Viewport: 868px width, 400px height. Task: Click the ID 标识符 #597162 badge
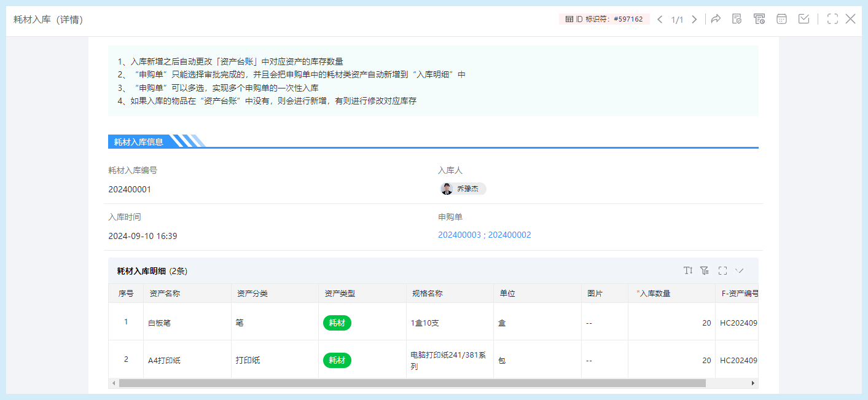coord(604,19)
